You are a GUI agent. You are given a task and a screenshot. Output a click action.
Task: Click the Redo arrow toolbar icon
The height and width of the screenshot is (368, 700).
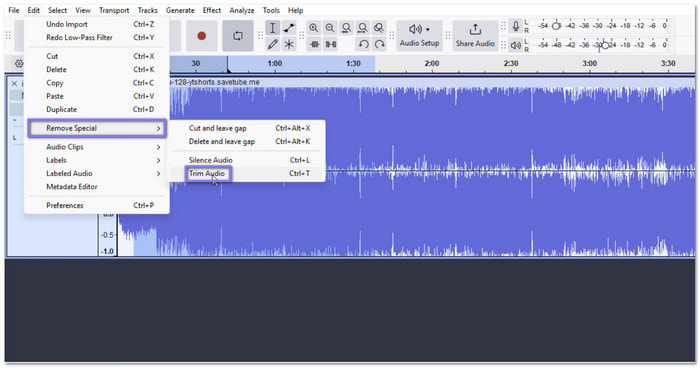point(379,44)
